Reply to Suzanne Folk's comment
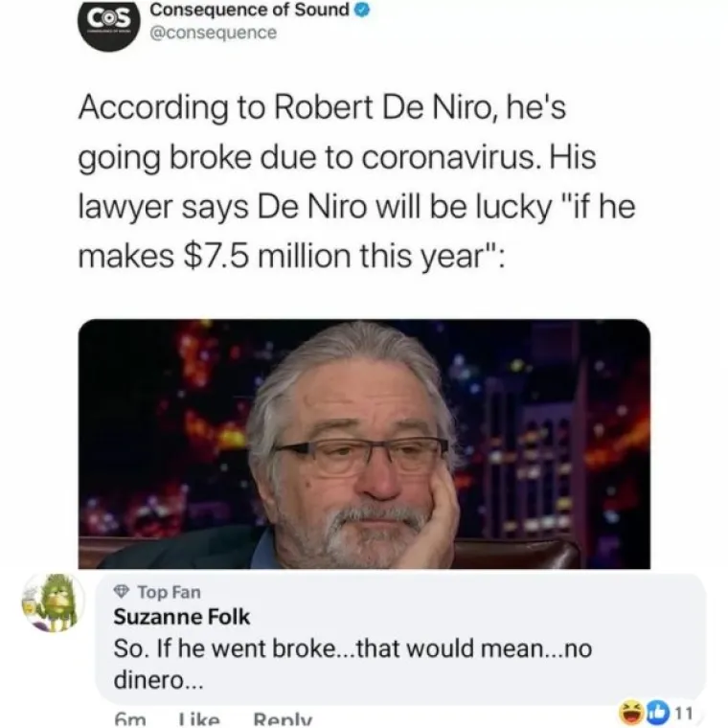 [283, 720]
